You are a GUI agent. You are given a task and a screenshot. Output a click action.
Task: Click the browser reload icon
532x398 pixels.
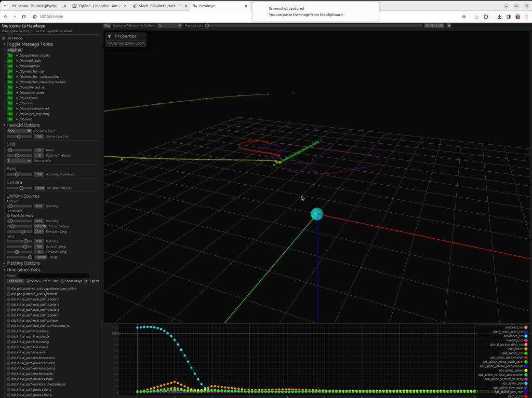(x=24, y=17)
